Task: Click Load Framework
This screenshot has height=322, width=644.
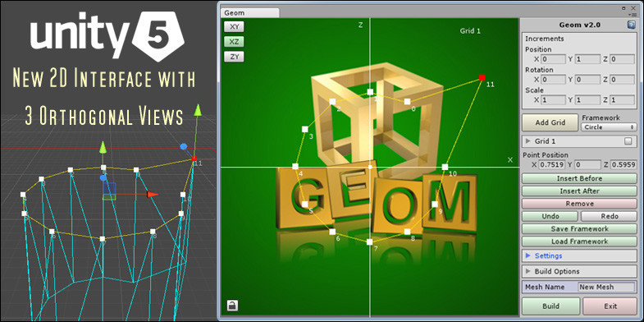Action: click(x=579, y=241)
